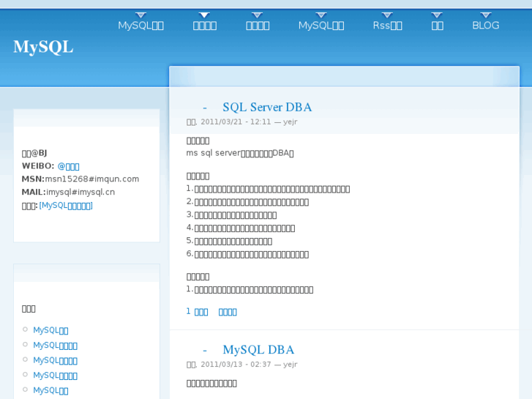The image size is (532, 399).
Task: Follow the WEIBO @ profile link
Action: coord(68,166)
